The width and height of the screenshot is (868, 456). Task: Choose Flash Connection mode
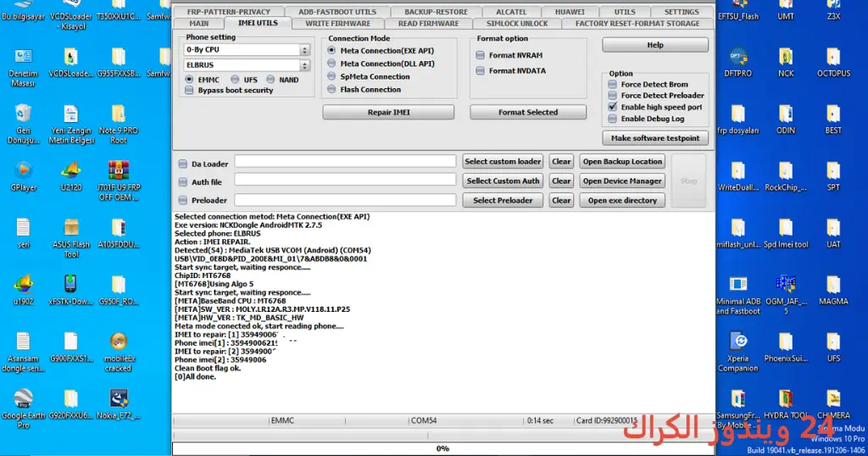[x=331, y=89]
